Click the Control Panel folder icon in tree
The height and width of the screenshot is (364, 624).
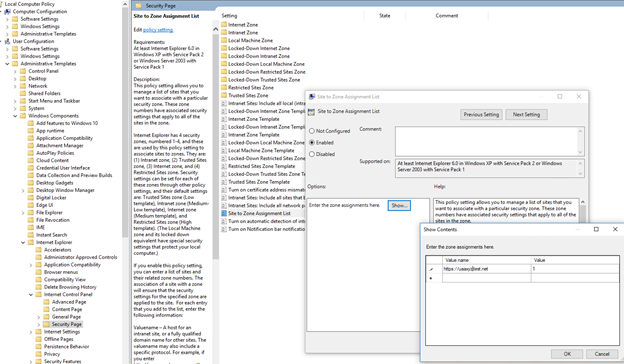23,71
